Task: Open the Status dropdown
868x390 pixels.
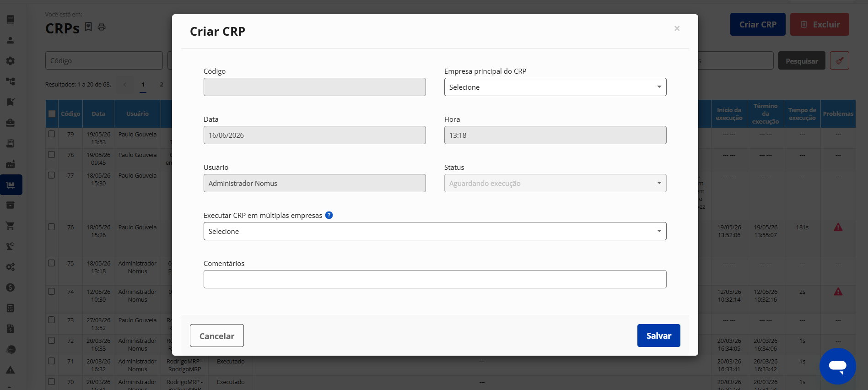Action: [555, 183]
